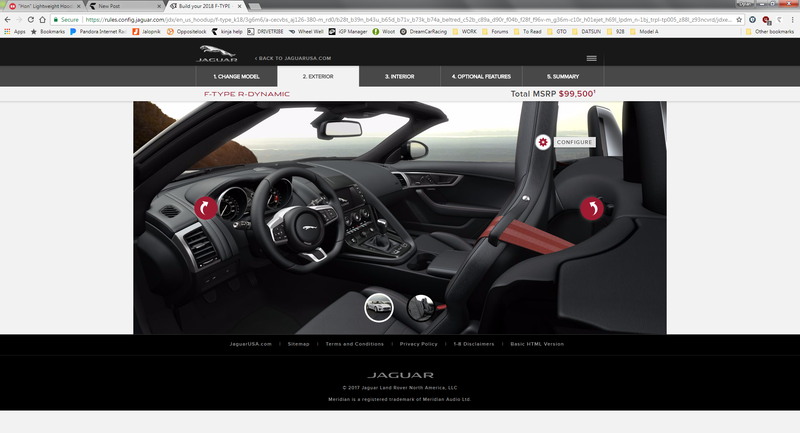Open the Bookmarks star bookmark

(x=47, y=32)
